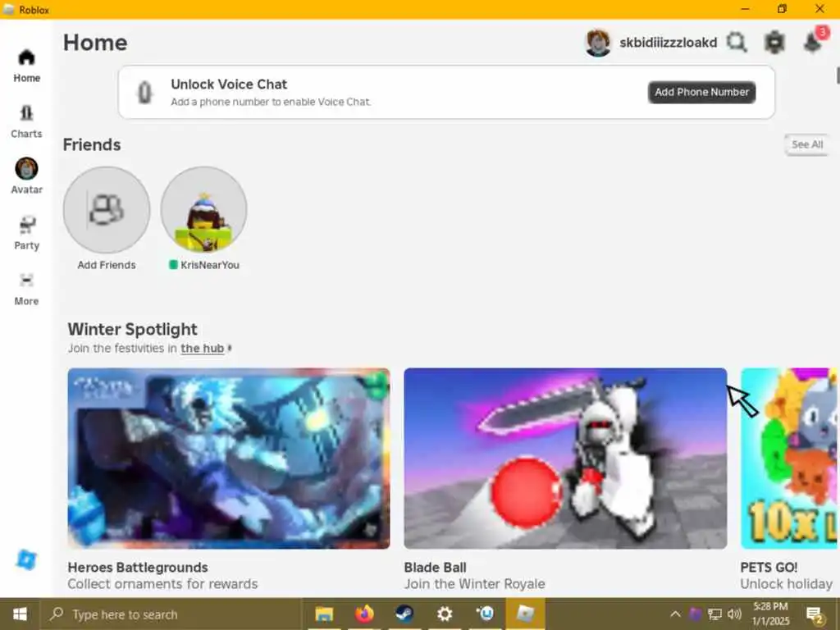Open the Windows Start menu

[20, 614]
